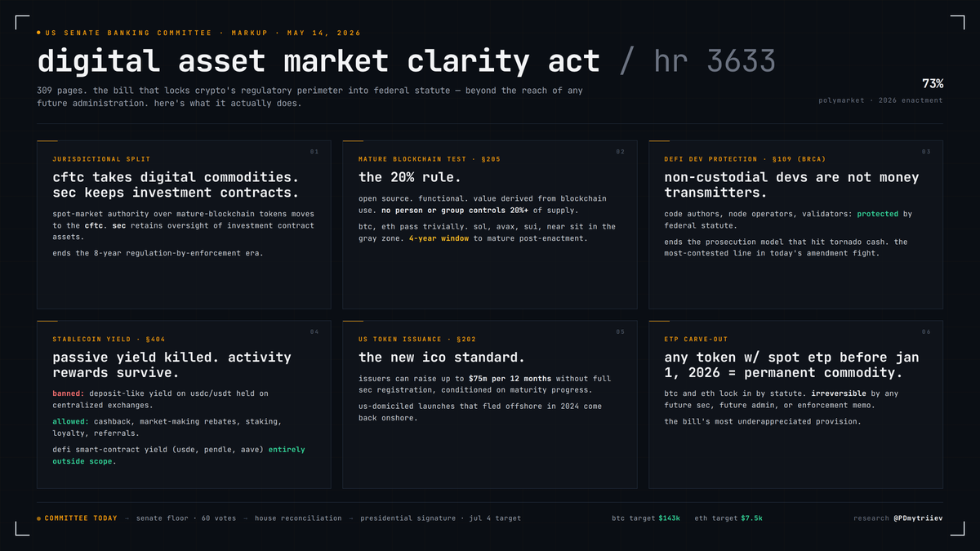Click "non-custodial devs are not money transmitters" heading
This screenshot has height=551, width=980.
(791, 185)
